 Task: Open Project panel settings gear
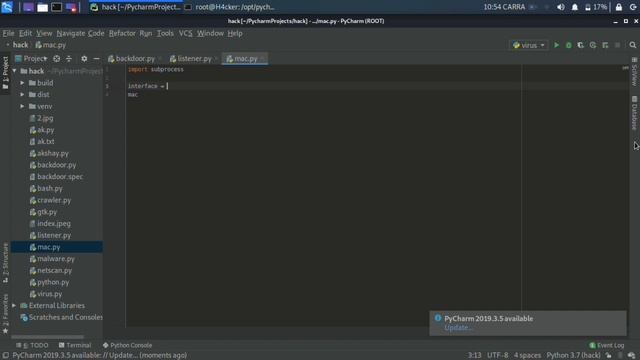coord(84,59)
